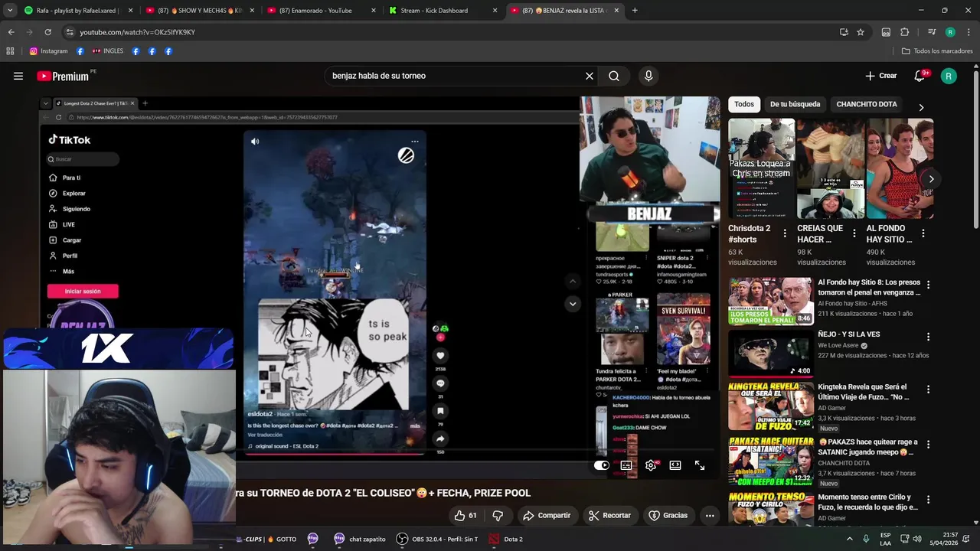Open YouTube notifications bell
Screen dimensions: 980x551
point(920,76)
